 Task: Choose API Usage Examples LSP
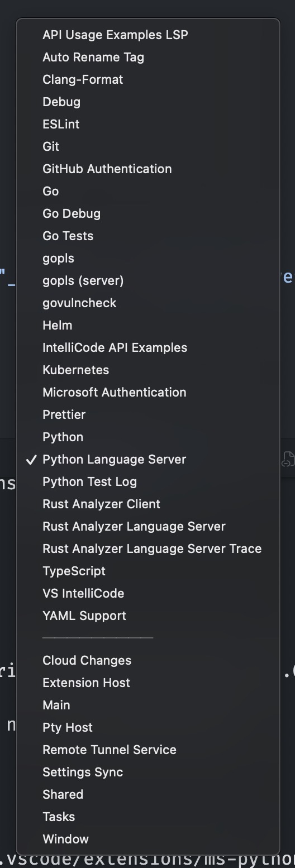(x=148, y=35)
